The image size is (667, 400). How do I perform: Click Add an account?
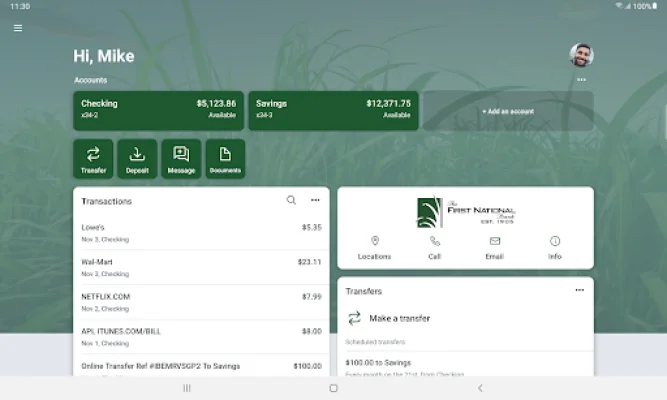507,111
